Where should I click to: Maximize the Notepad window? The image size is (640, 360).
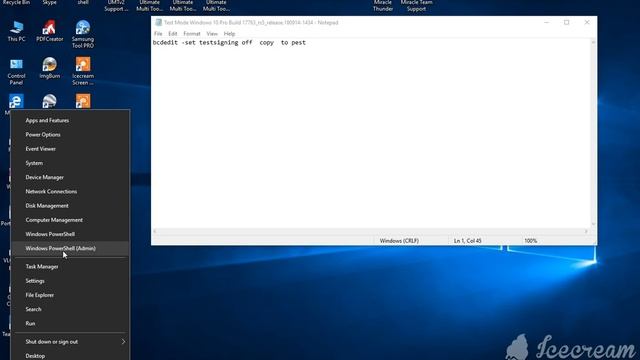[x=567, y=22]
